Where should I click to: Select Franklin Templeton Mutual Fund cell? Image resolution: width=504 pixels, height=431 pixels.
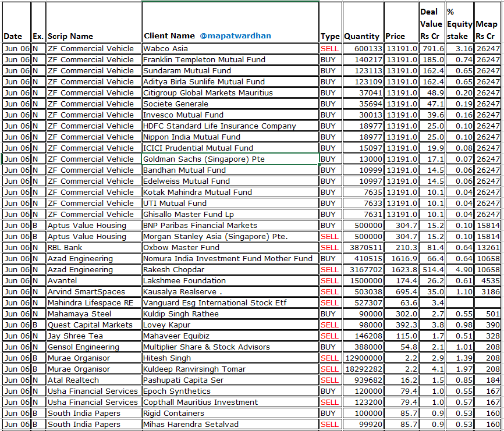(x=230, y=60)
